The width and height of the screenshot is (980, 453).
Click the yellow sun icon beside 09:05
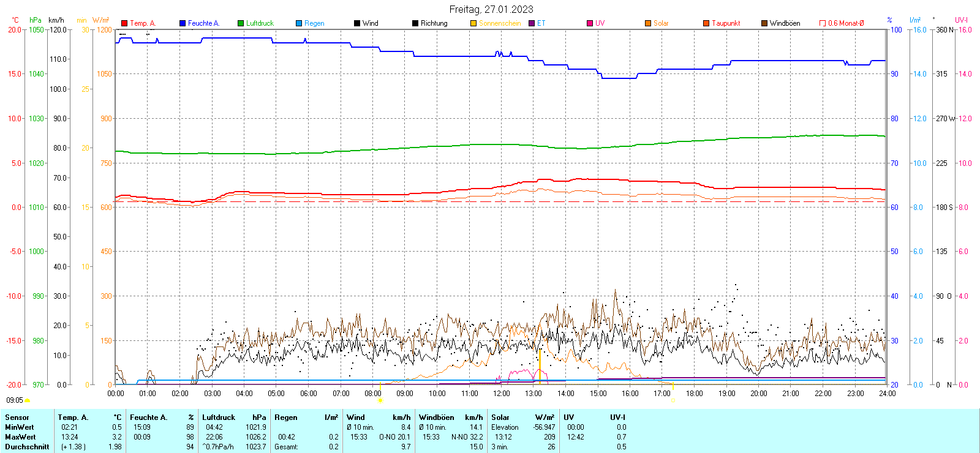28,400
